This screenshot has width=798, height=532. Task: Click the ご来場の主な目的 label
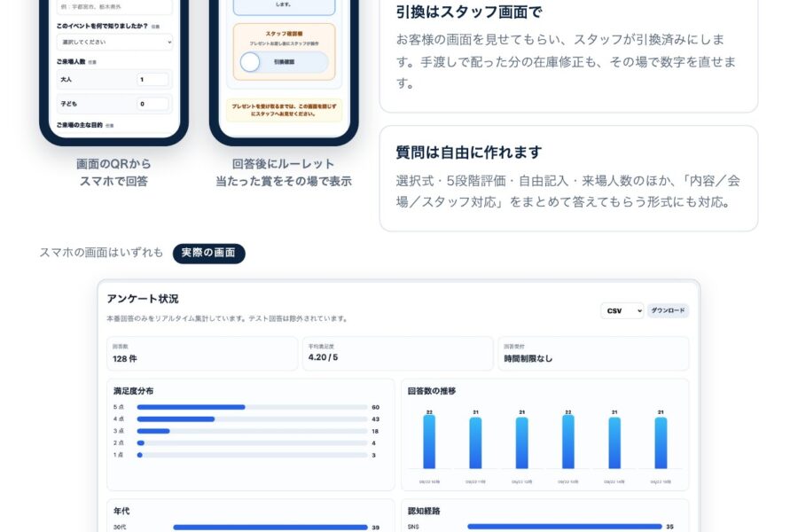coord(80,125)
